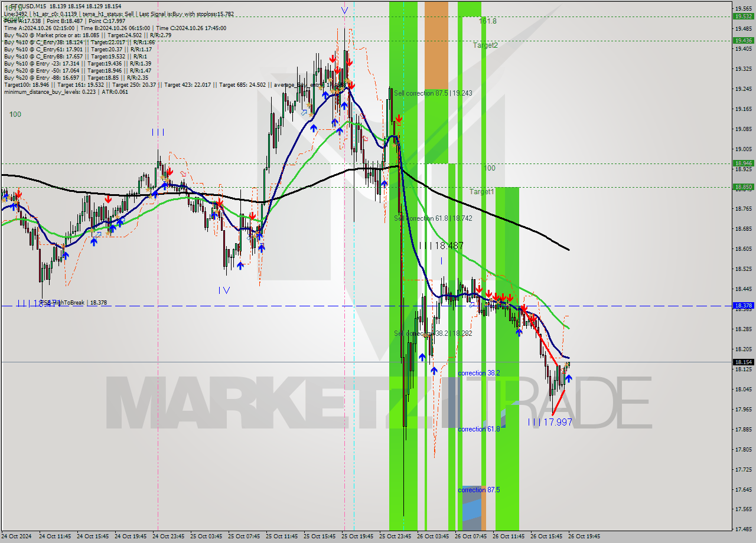This screenshot has height=543, width=756.
Task: Click the 17.565 price axis label
Action: pos(743,509)
